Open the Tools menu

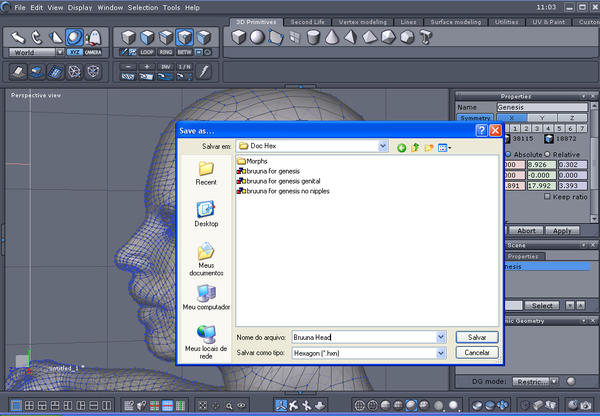[171, 8]
